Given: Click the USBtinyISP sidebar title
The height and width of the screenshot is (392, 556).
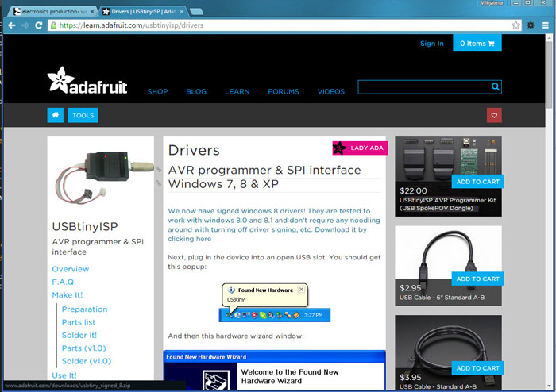Looking at the screenshot, I should (x=85, y=227).
